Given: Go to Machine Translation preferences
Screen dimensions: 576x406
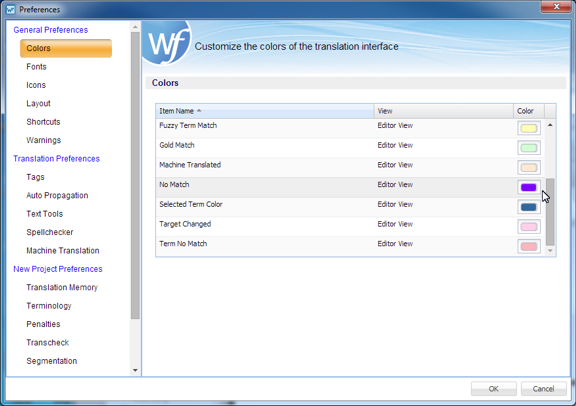Looking at the screenshot, I should click(x=63, y=251).
